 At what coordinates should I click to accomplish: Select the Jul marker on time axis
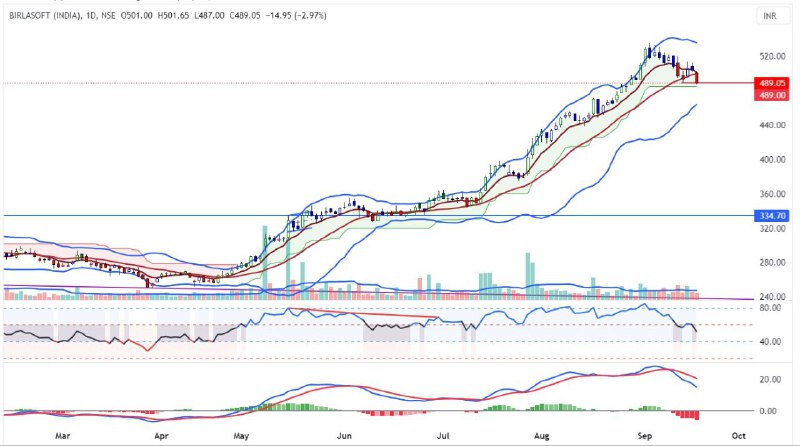443,436
